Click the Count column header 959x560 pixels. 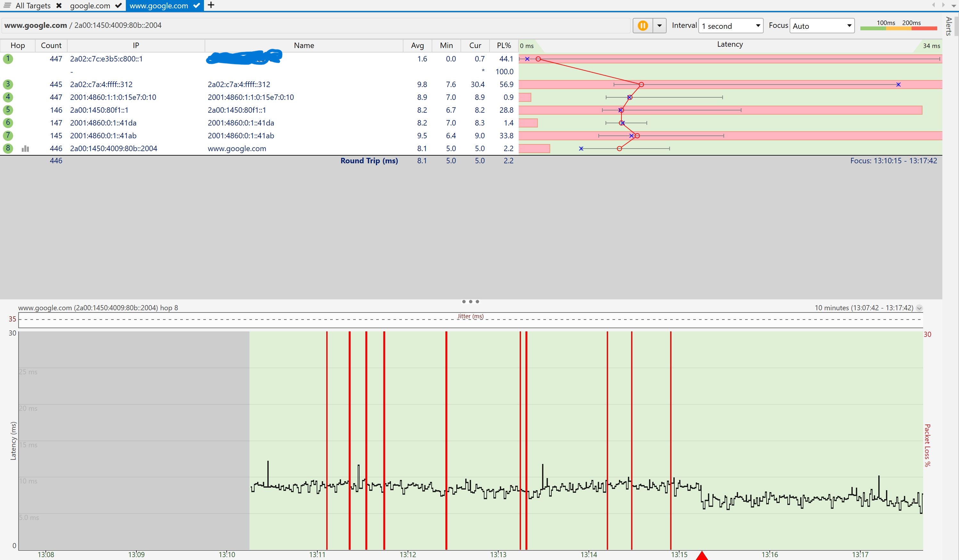pos(51,45)
